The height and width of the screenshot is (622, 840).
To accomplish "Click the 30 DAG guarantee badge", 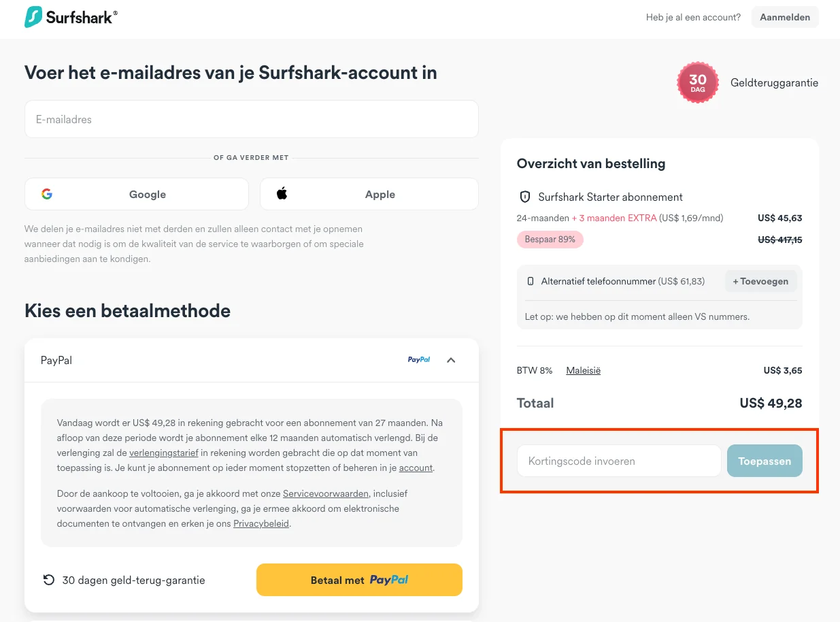I will point(698,82).
